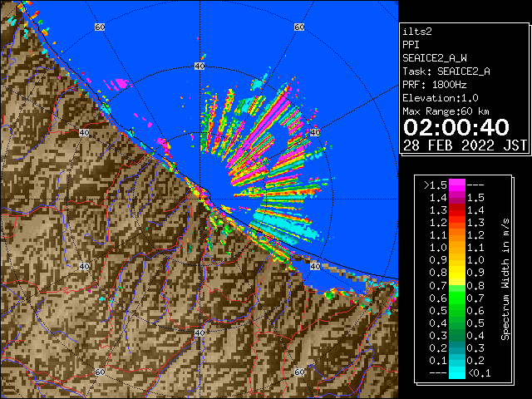Image resolution: width=532 pixels, height=399 pixels.
Task: Pick the red legend band beside 1.3
Action: click(x=456, y=210)
